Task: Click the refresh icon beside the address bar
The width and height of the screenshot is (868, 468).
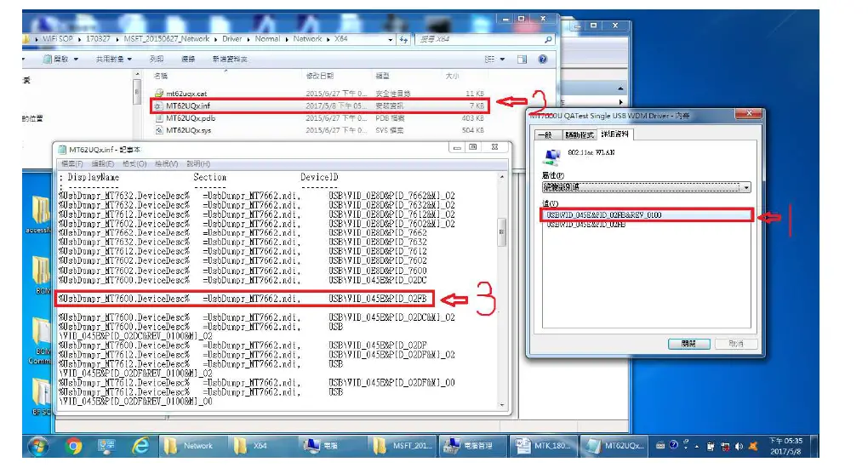Action: click(403, 39)
